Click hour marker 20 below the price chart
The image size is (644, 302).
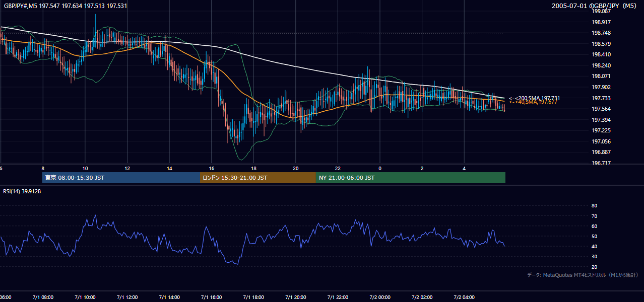coord(296,168)
